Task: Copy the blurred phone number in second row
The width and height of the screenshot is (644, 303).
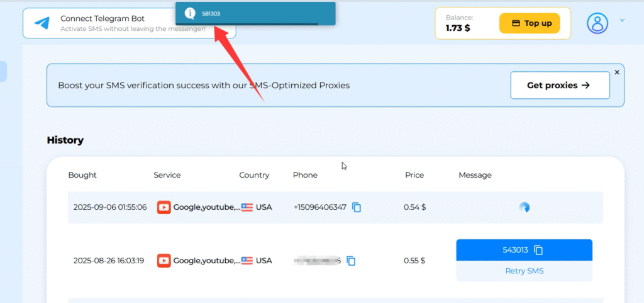Action: 352,260
